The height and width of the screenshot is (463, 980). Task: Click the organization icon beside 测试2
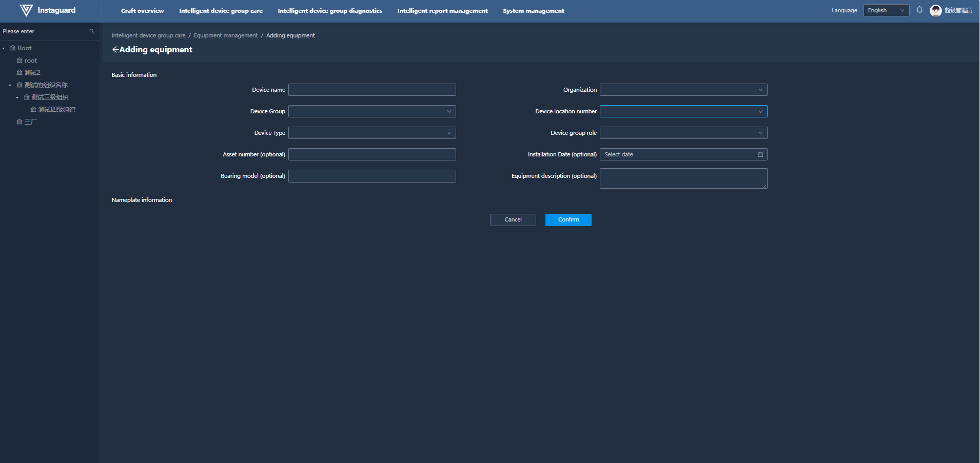coord(19,73)
